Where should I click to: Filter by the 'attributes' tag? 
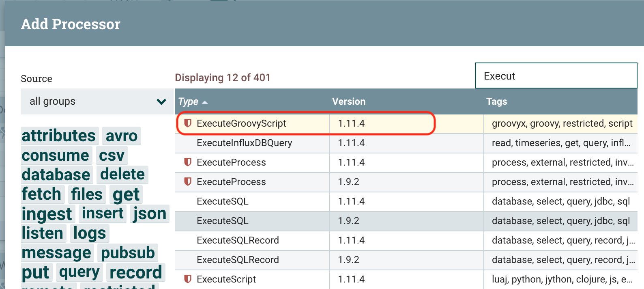point(59,136)
